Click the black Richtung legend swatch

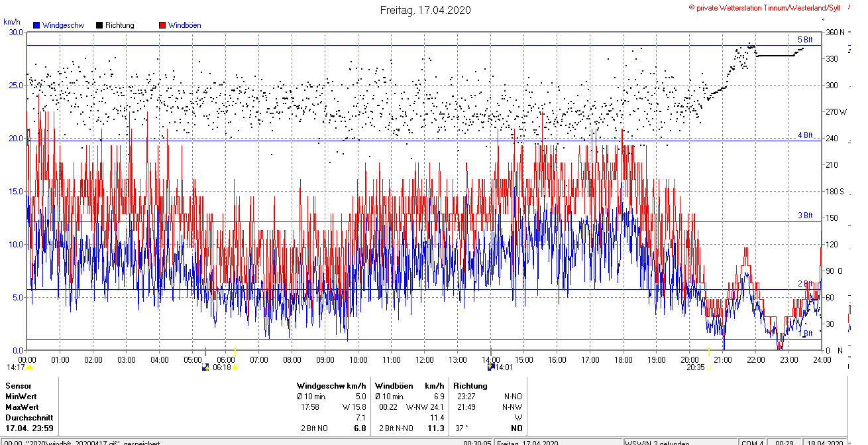click(x=99, y=25)
